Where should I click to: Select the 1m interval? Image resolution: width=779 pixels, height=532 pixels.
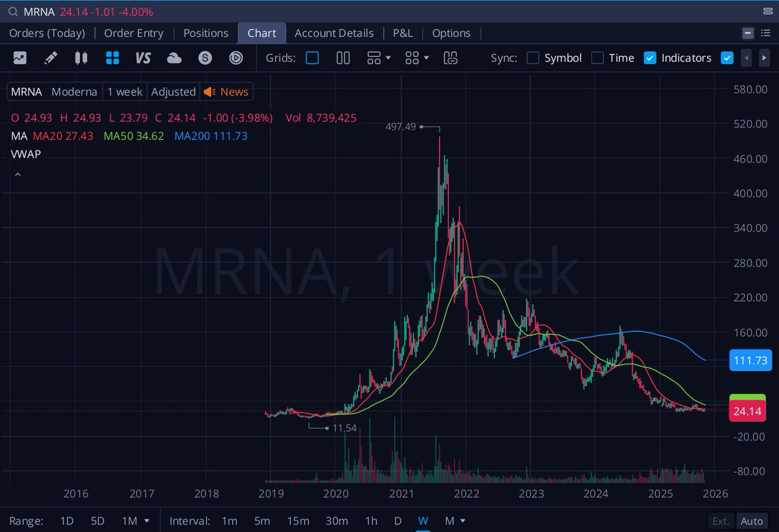229,520
